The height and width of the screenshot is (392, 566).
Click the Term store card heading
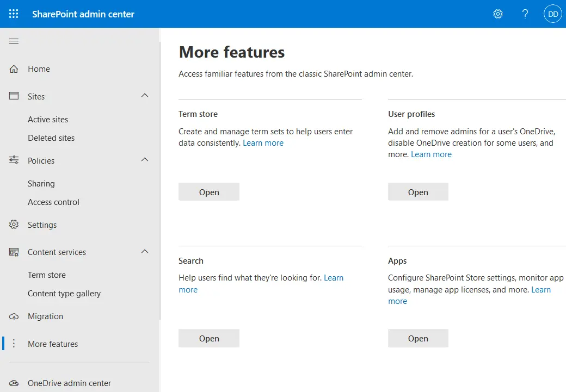click(x=198, y=114)
